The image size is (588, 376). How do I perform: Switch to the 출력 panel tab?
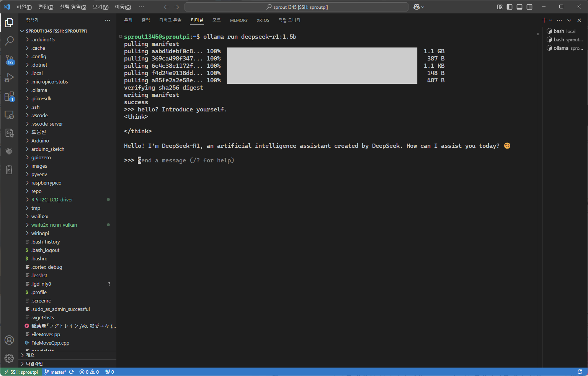[x=146, y=20]
